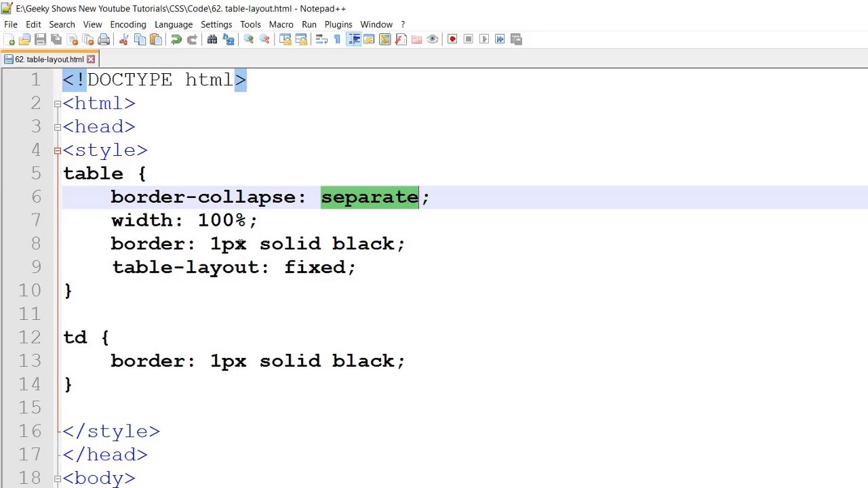Cut selection with the scissors icon
The image size is (868, 488).
pyautogui.click(x=123, y=39)
